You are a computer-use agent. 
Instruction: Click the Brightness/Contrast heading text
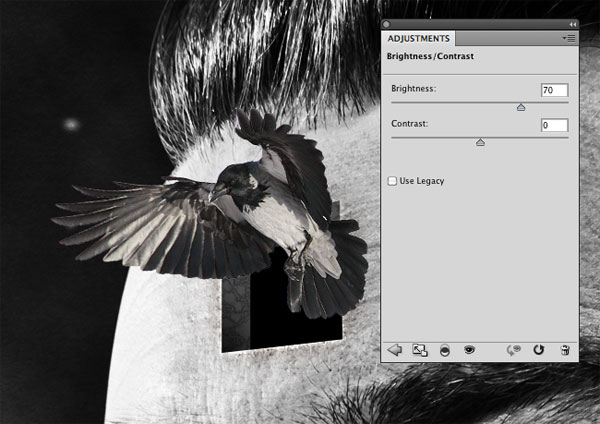click(430, 56)
